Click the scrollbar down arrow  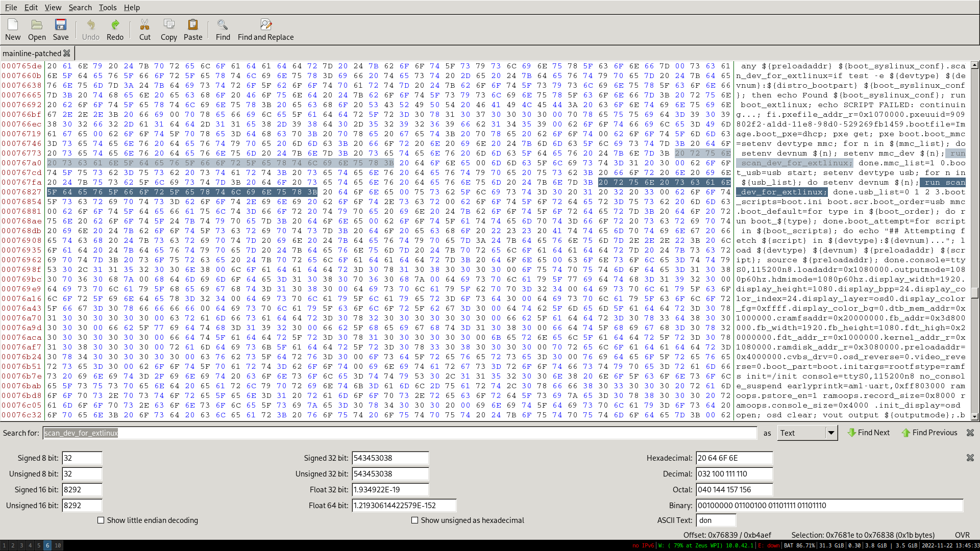975,417
